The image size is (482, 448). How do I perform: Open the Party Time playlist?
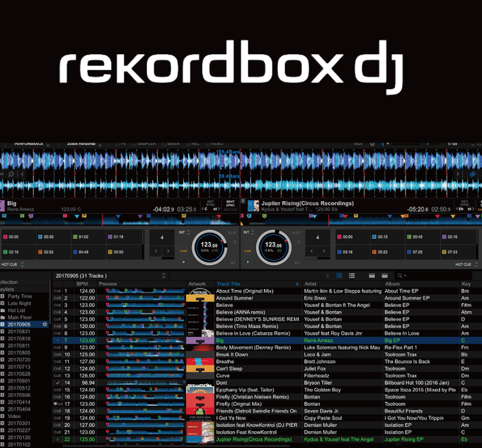tap(20, 296)
